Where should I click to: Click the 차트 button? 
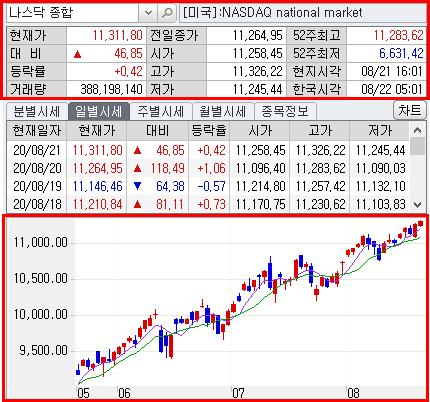pos(410,110)
